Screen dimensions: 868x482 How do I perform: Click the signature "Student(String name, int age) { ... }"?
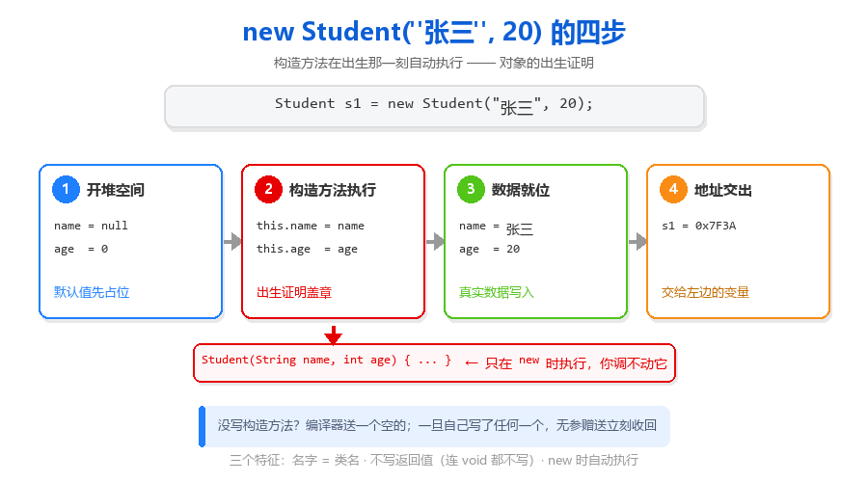327,361
